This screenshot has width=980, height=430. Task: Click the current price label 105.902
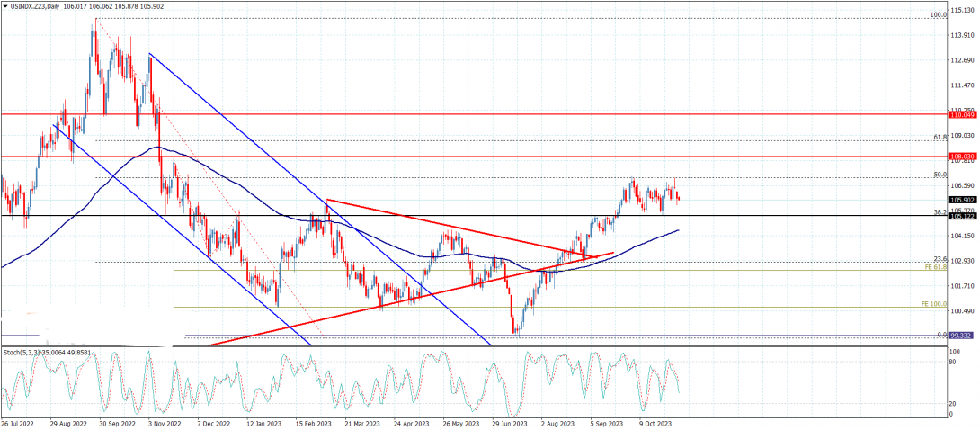click(963, 200)
